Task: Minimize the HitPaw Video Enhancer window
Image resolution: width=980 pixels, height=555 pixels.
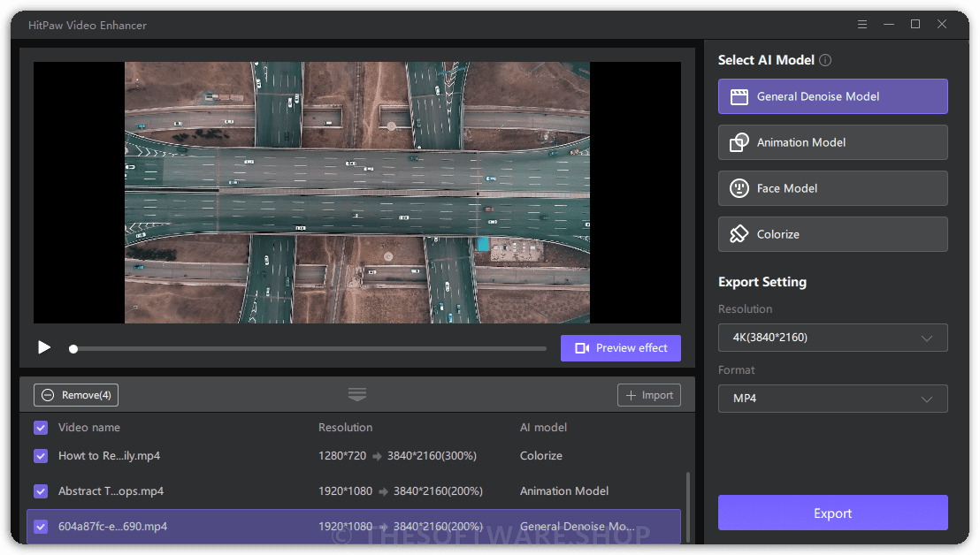Action: click(889, 25)
